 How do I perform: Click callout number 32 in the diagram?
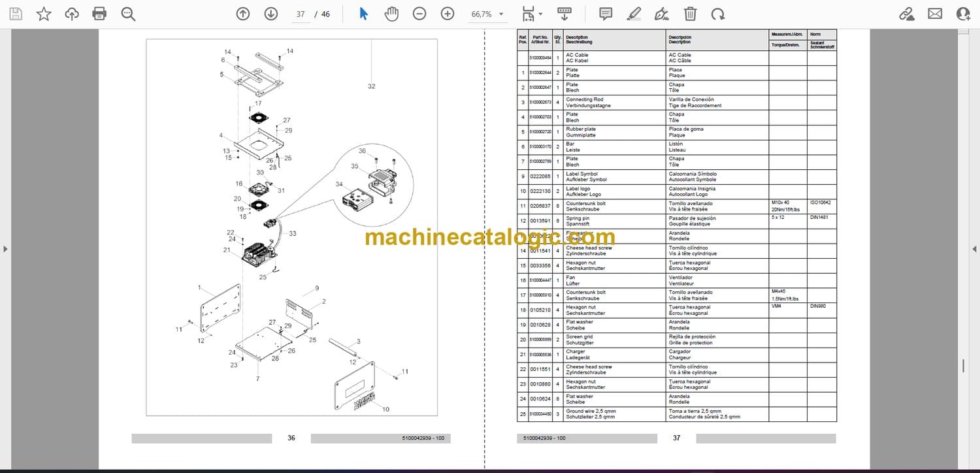(x=372, y=86)
